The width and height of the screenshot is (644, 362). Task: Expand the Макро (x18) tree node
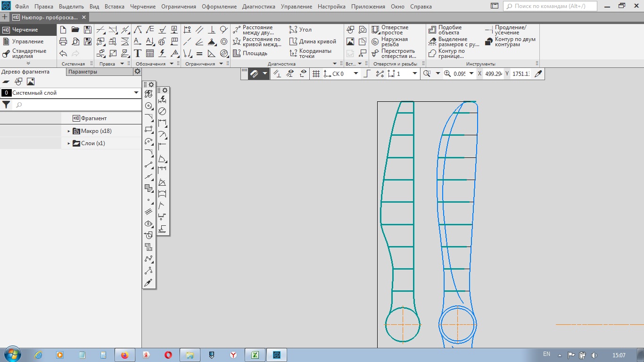pyautogui.click(x=69, y=131)
